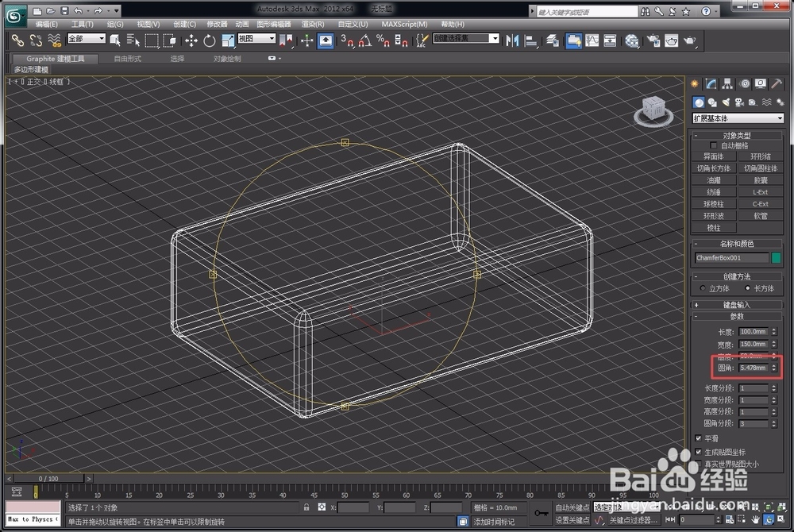Toggle the Percent Snap tool
Screen dimensions: 794x532
(383, 40)
